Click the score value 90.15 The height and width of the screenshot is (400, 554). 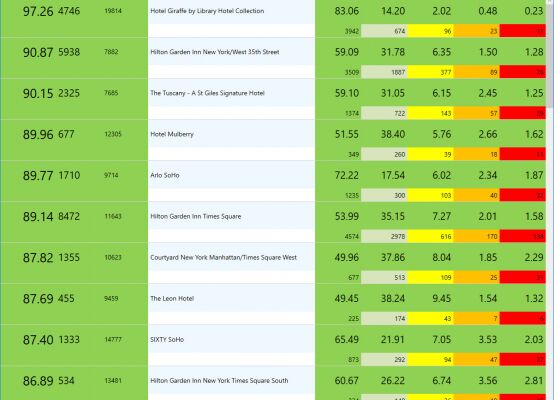pyautogui.click(x=38, y=93)
